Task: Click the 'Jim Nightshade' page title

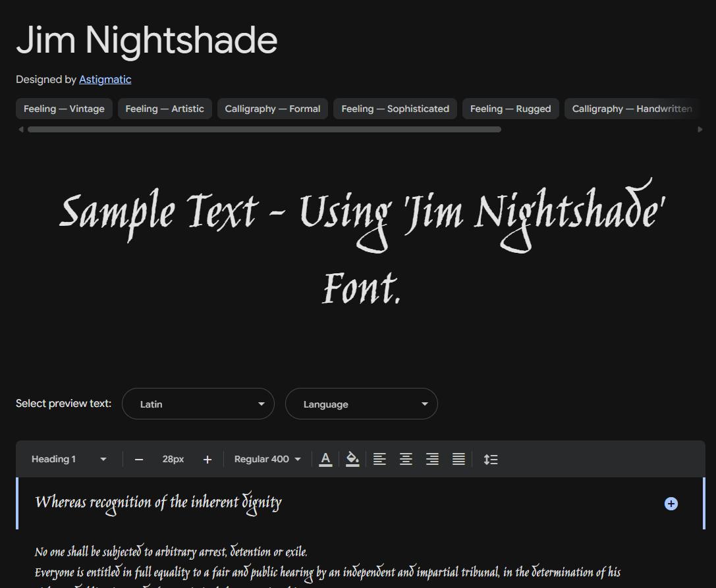Action: point(147,41)
